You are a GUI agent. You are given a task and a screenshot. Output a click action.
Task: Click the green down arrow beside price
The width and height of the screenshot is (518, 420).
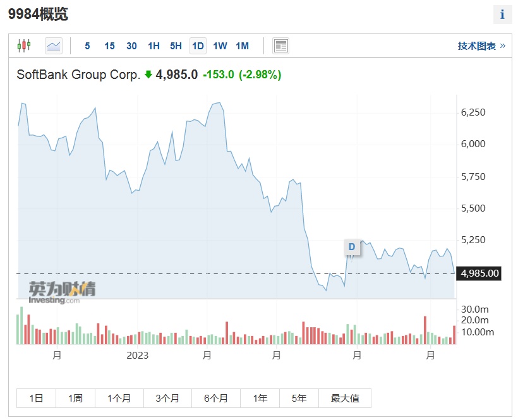148,75
